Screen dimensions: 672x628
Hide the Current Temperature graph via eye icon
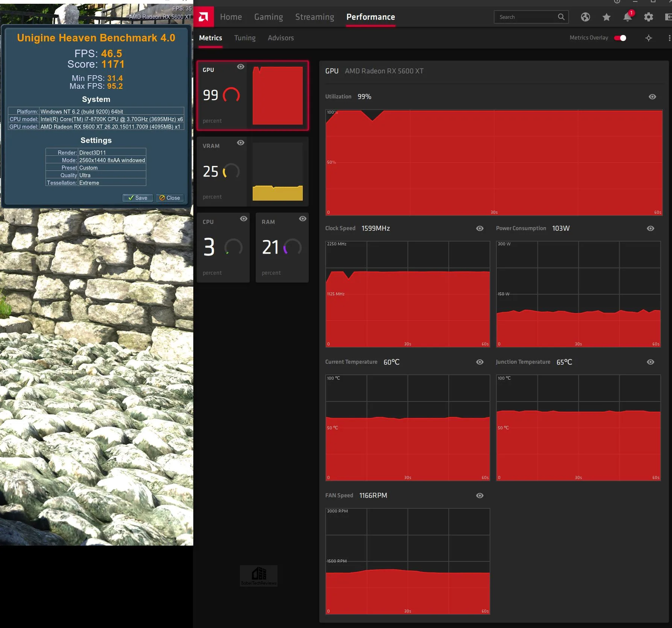(480, 362)
